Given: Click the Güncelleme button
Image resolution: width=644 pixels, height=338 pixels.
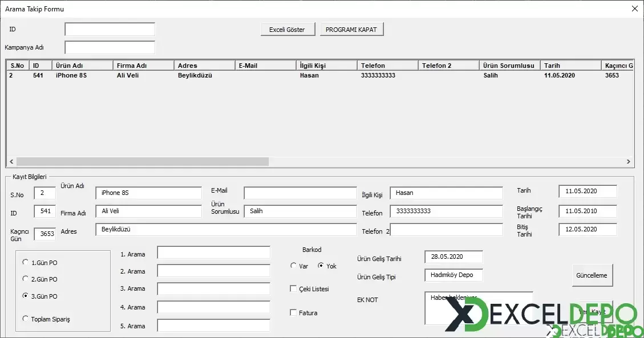Looking at the screenshot, I should pyautogui.click(x=592, y=275).
